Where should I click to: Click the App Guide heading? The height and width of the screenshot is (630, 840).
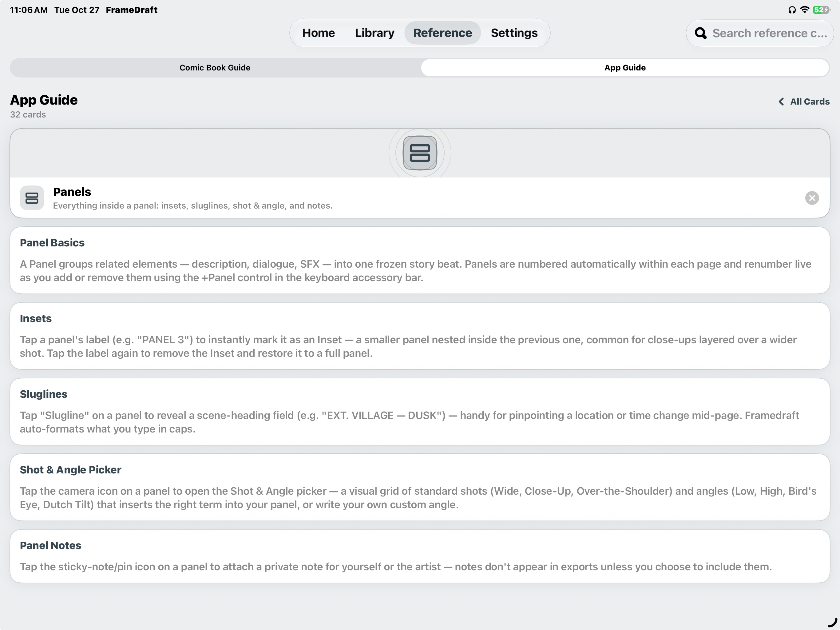pyautogui.click(x=44, y=100)
